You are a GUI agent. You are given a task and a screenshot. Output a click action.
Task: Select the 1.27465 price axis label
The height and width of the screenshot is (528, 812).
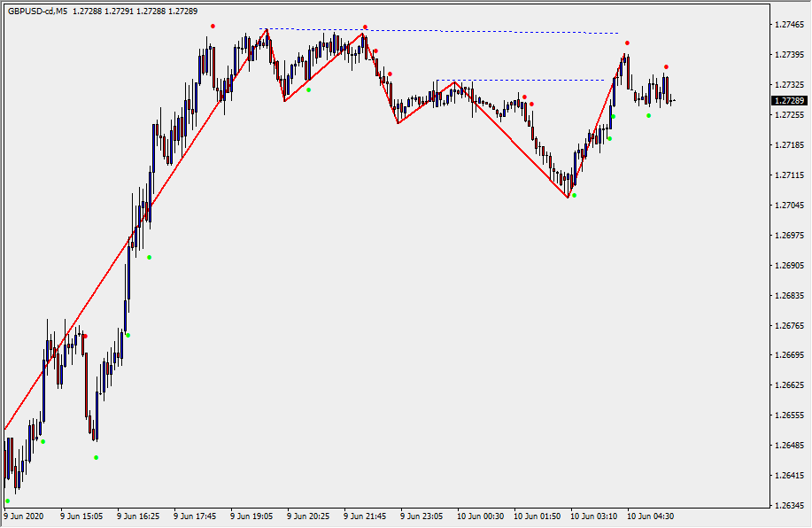click(788, 25)
